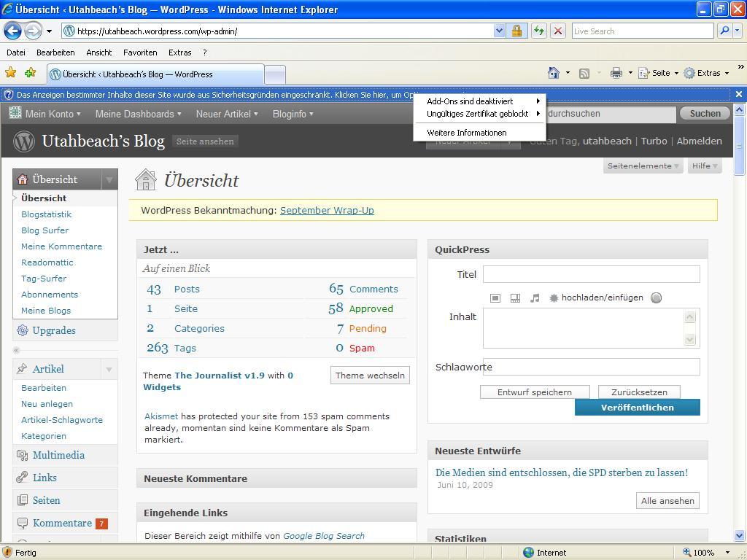Click the Kommentare speech bubble icon
Screen dimensions: 747x560
[23, 523]
